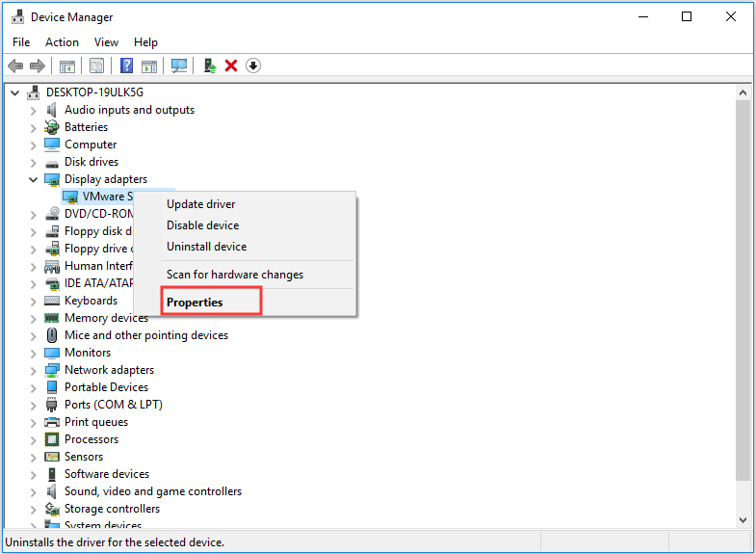Screen dimensions: 756x554
Task: Open the View menu
Action: [x=106, y=42]
